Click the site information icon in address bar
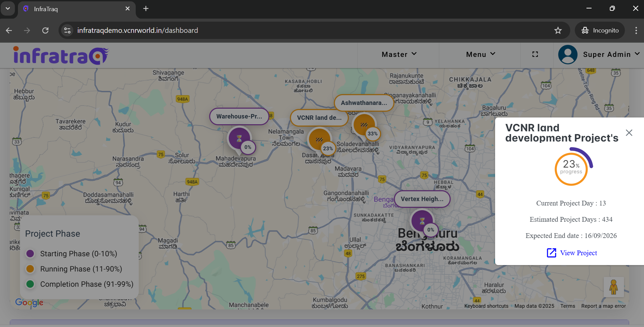The width and height of the screenshot is (644, 327). tap(67, 30)
